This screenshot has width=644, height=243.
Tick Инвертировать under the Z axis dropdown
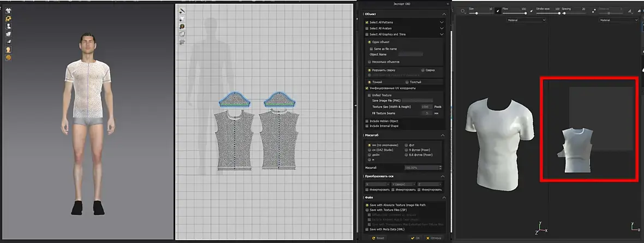coord(419,189)
